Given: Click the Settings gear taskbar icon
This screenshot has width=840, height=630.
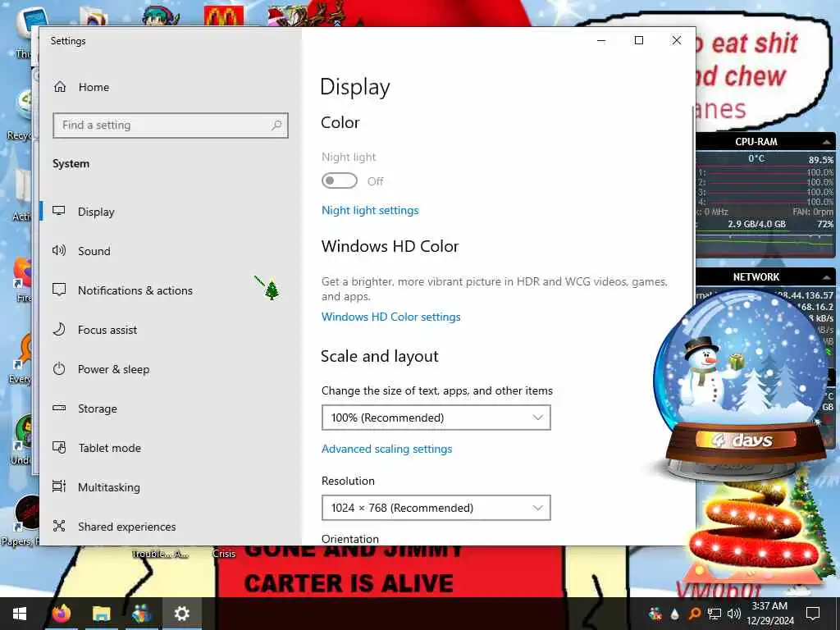Looking at the screenshot, I should 181,614.
